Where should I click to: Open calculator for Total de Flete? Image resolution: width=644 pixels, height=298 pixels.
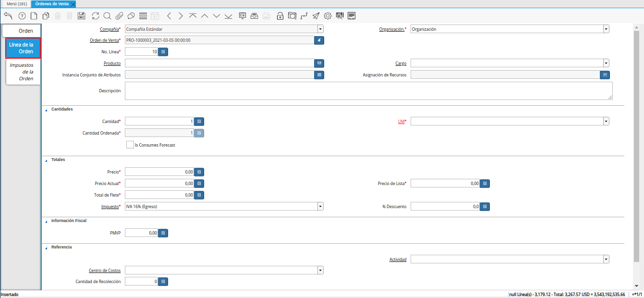pyautogui.click(x=199, y=195)
